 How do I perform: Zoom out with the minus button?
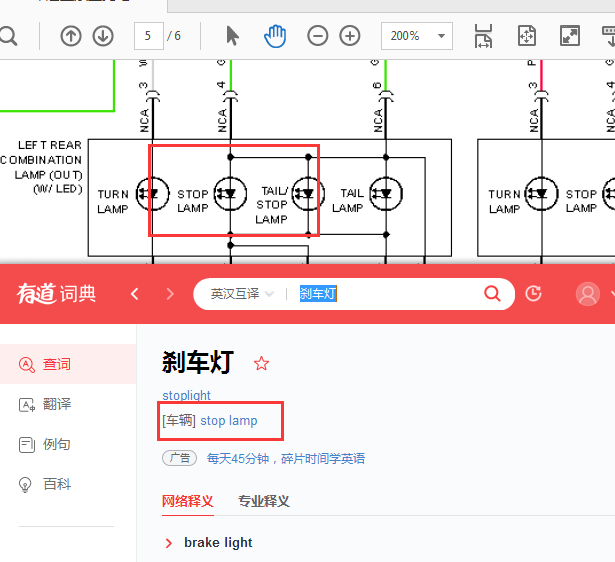click(x=318, y=36)
